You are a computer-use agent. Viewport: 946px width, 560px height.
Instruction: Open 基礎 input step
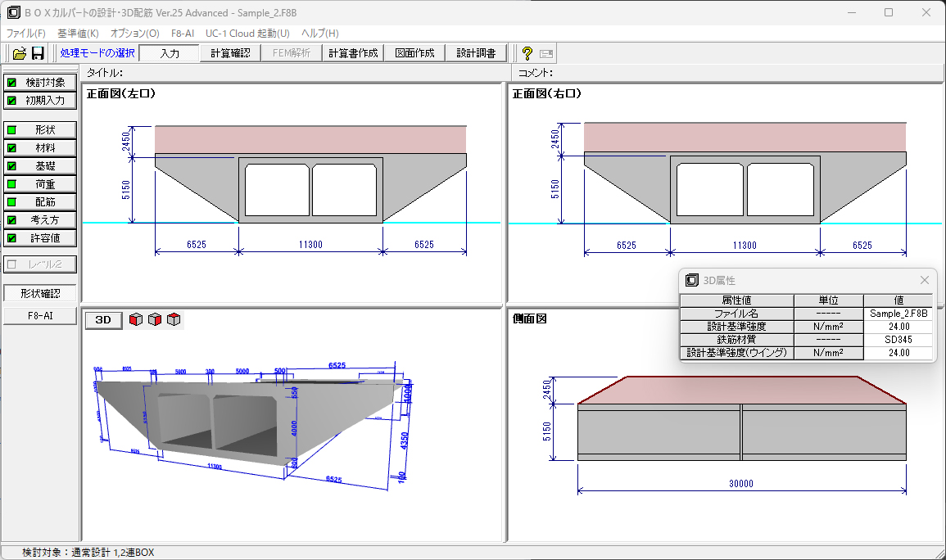click(40, 166)
